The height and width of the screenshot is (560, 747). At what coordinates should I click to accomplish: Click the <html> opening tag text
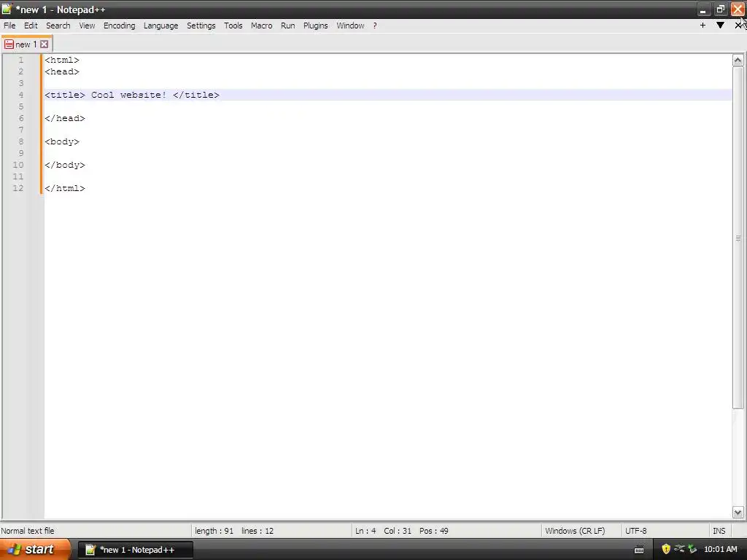(x=62, y=60)
